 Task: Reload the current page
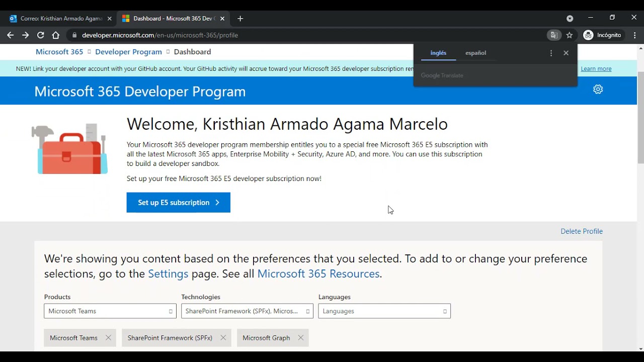coord(41,35)
